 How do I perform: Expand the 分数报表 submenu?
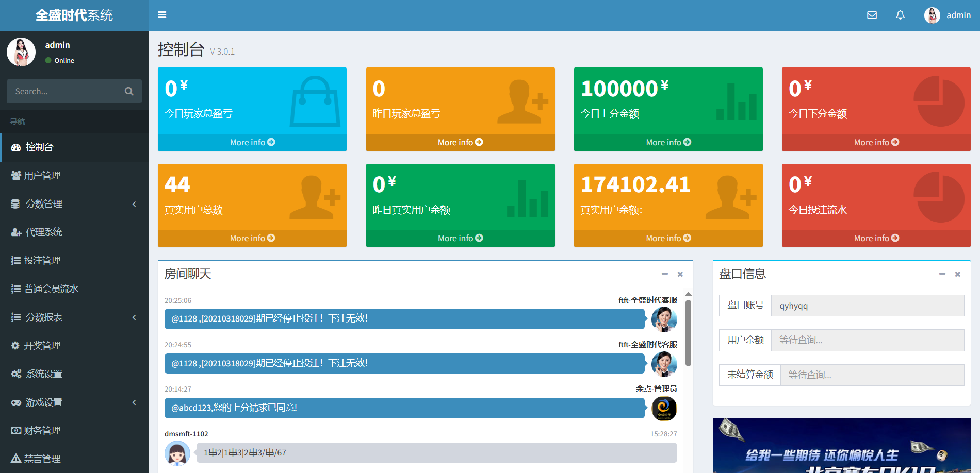click(134, 317)
